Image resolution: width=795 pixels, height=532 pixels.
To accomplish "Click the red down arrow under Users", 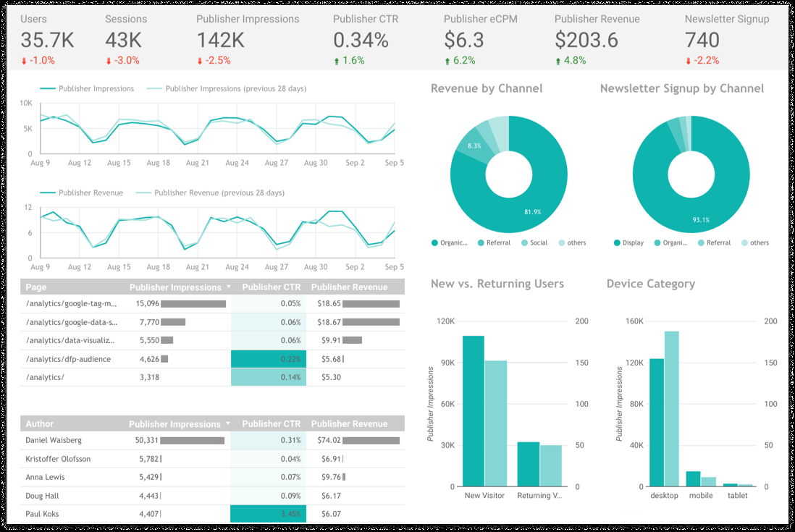I will [24, 61].
